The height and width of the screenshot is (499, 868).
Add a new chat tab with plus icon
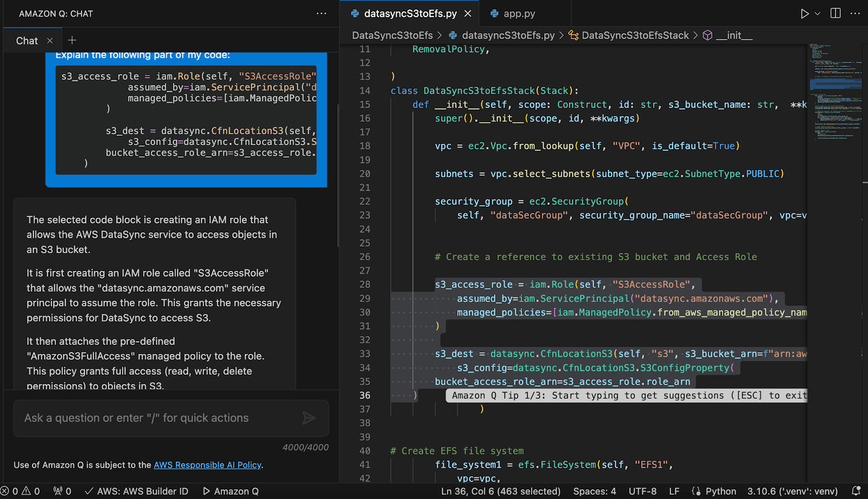[72, 40]
